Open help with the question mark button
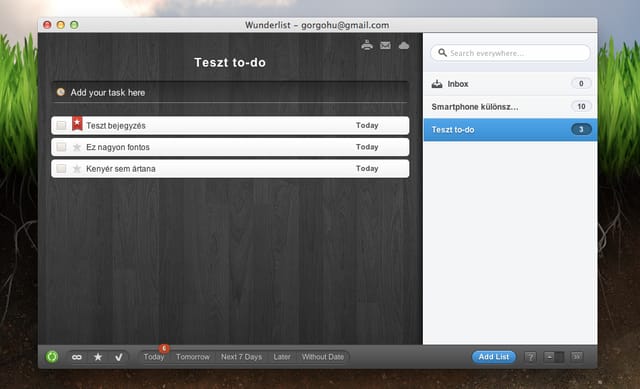 tap(530, 357)
